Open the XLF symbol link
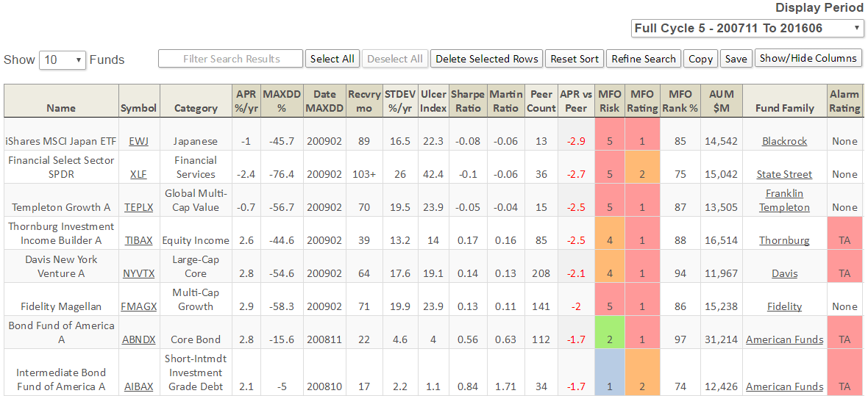Screen dimensions: 868x396 [x=138, y=174]
